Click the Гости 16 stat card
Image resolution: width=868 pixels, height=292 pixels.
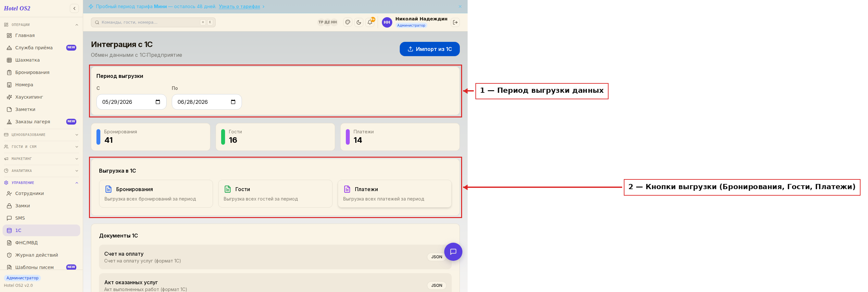[x=275, y=137]
